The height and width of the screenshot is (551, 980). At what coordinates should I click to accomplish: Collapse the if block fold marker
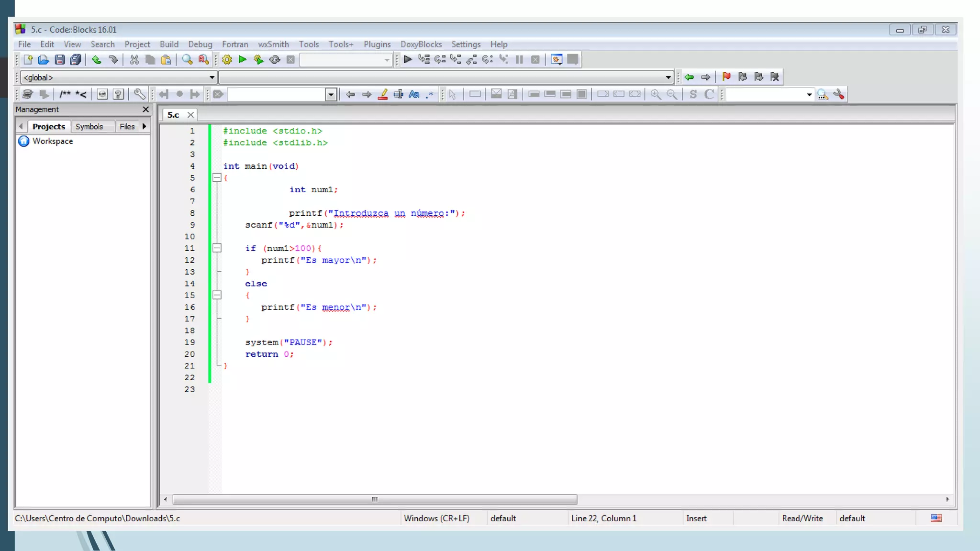[x=217, y=248]
